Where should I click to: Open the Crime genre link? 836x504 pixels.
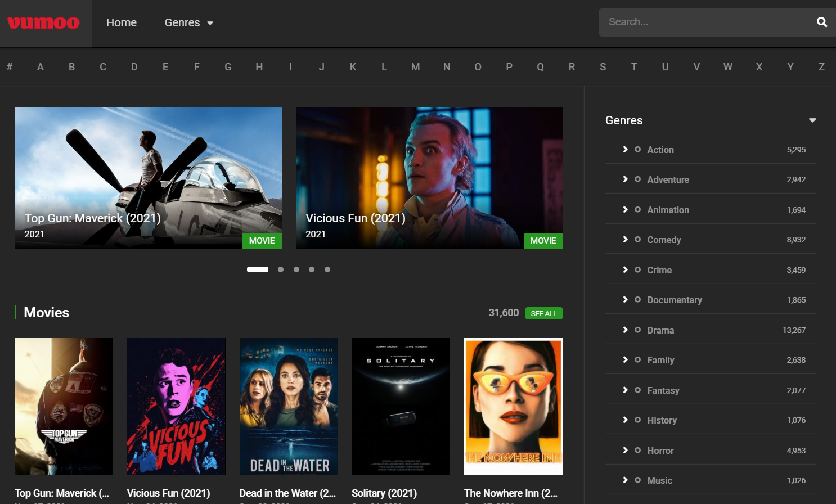pos(659,270)
